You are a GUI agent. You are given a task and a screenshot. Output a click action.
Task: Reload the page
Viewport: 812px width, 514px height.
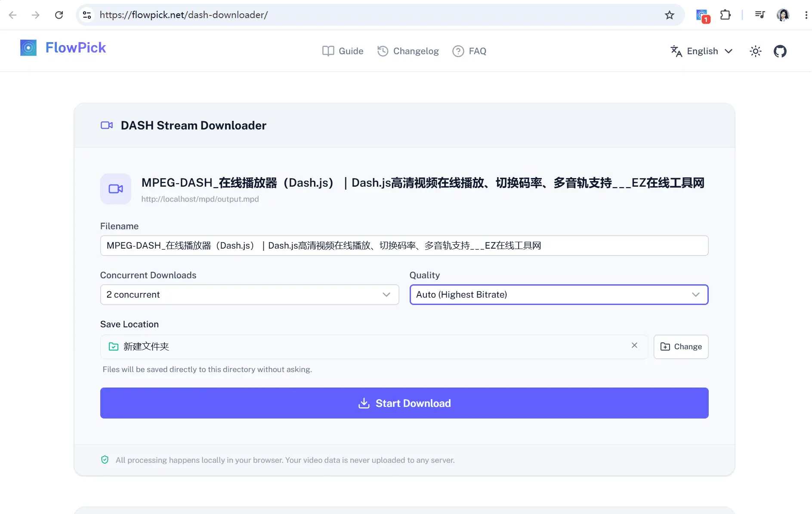59,15
